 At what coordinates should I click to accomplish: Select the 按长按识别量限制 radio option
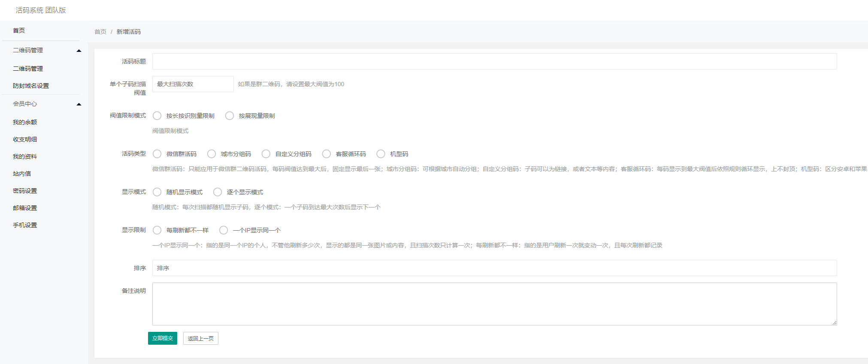[157, 116]
